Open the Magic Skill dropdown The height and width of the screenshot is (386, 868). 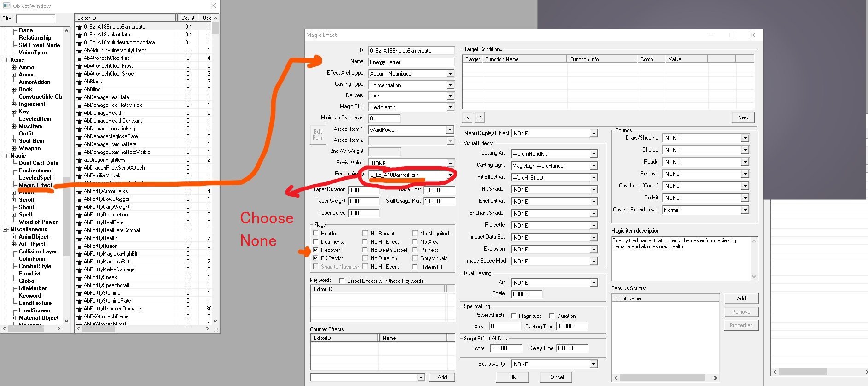[450, 107]
